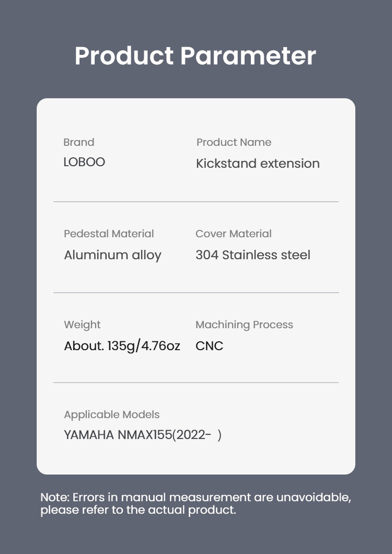Click the "Product Parameter" title heading
The height and width of the screenshot is (554, 392).
[195, 56]
